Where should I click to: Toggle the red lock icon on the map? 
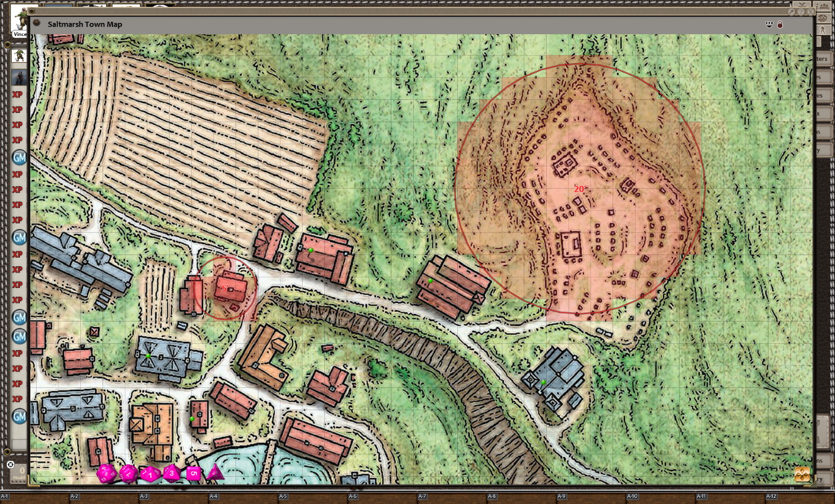point(780,24)
